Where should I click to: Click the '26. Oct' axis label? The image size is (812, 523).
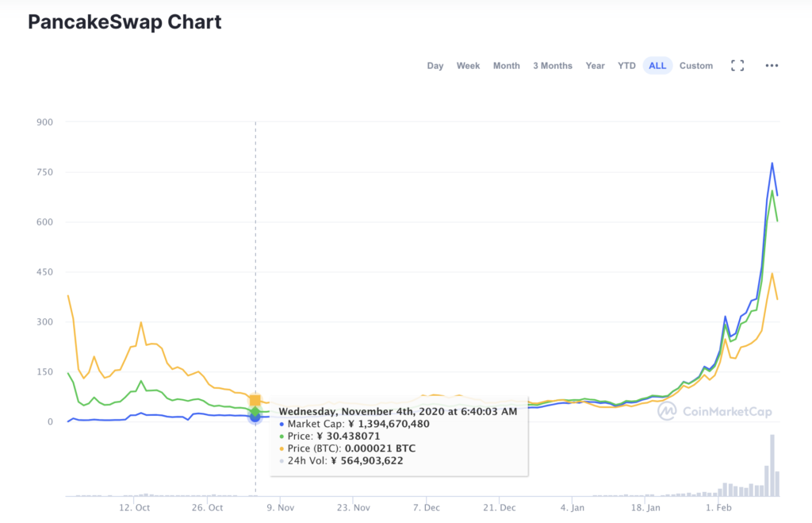[x=207, y=507]
